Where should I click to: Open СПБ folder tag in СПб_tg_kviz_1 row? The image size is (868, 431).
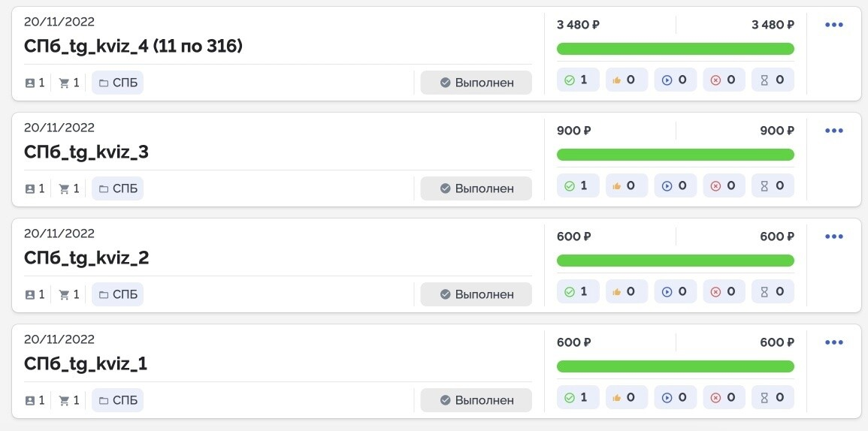(117, 400)
